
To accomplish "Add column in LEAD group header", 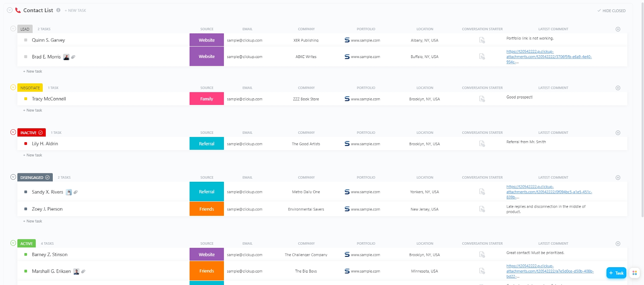I will coord(618,29).
